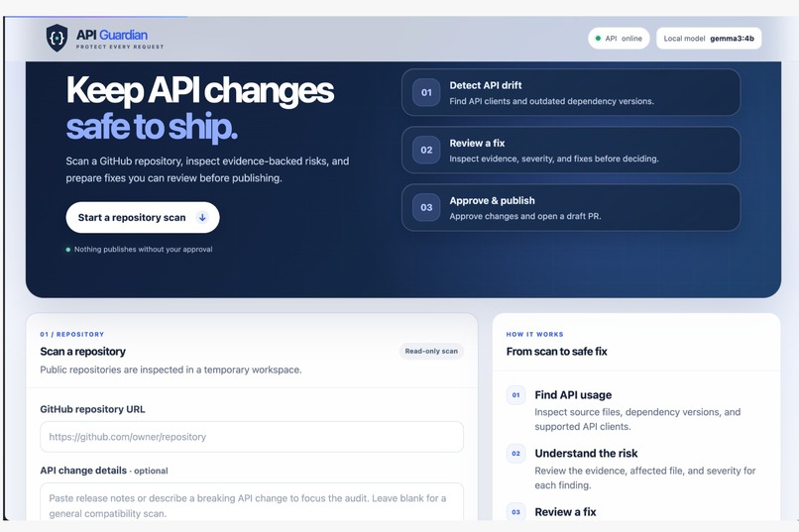Click the green dot beside approval note
Image resolution: width=799 pixels, height=532 pixels.
(x=68, y=250)
